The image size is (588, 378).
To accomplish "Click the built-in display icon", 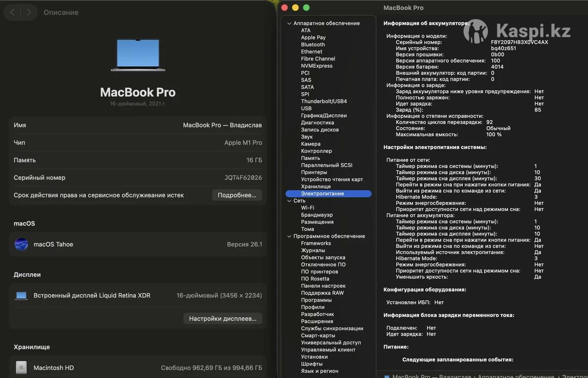I will [21, 296].
